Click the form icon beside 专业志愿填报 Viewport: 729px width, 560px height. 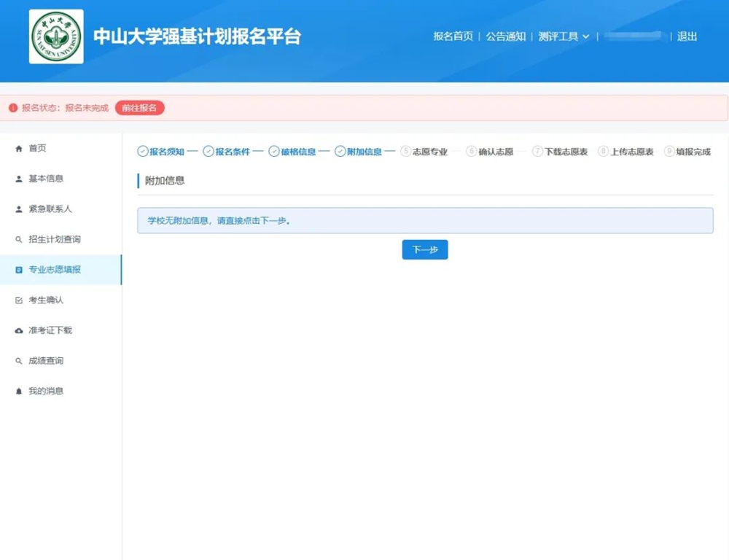pyautogui.click(x=19, y=270)
